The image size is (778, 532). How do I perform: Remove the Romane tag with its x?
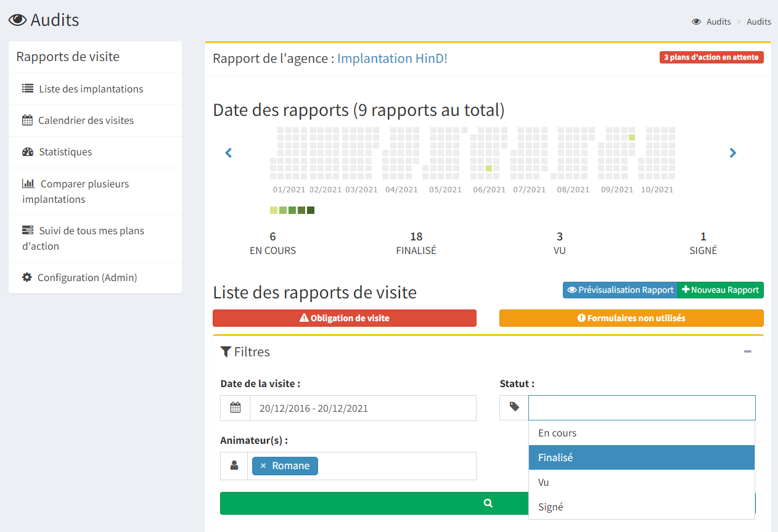pyautogui.click(x=263, y=465)
